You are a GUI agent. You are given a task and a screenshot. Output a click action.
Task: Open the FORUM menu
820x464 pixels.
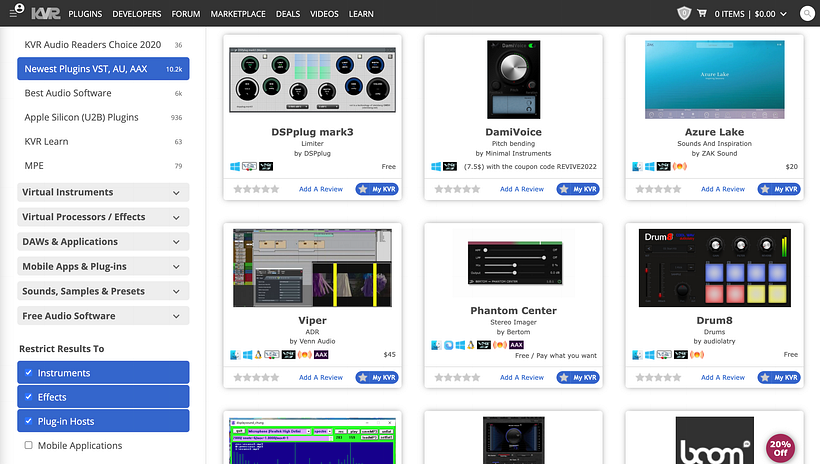click(x=186, y=14)
